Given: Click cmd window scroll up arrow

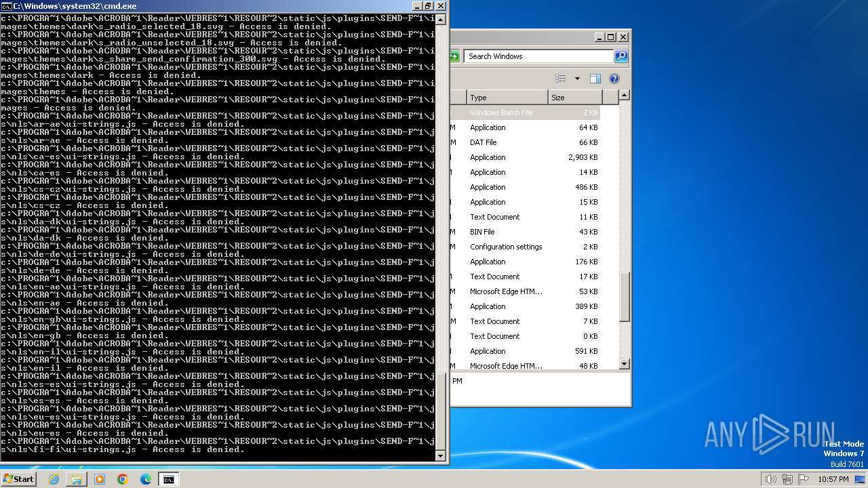Looking at the screenshot, I should 441,19.
